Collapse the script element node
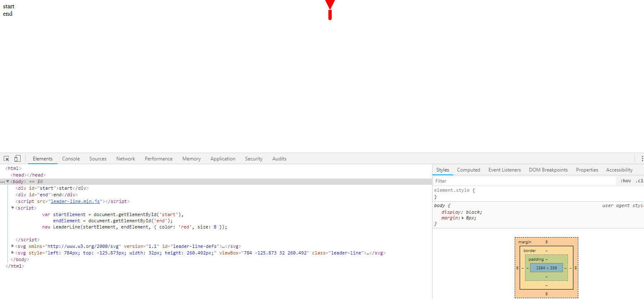 [x=12, y=207]
